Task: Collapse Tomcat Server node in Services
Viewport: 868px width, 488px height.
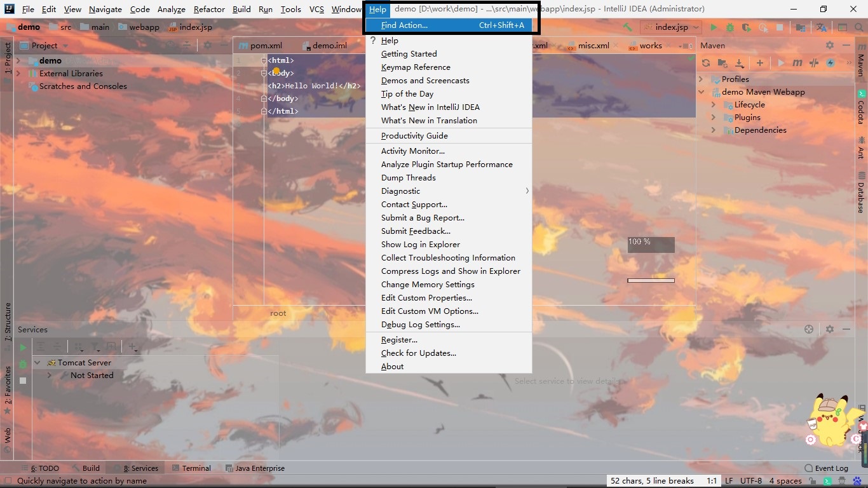Action: 37,363
